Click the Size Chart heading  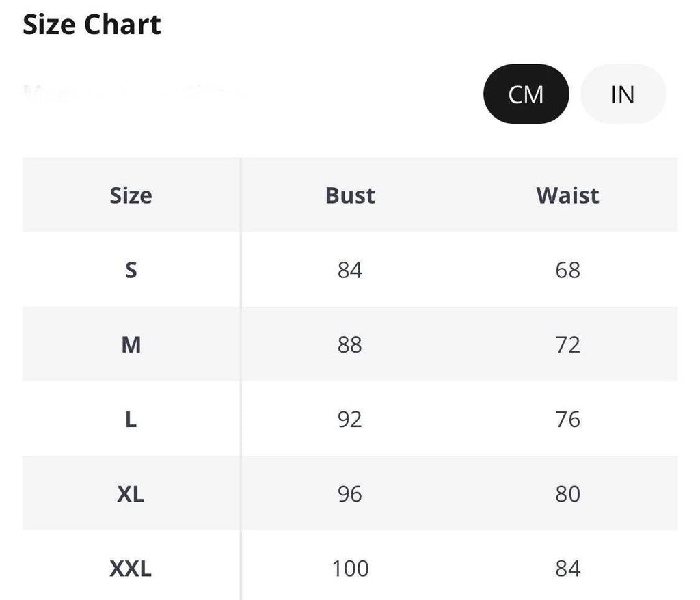point(92,25)
